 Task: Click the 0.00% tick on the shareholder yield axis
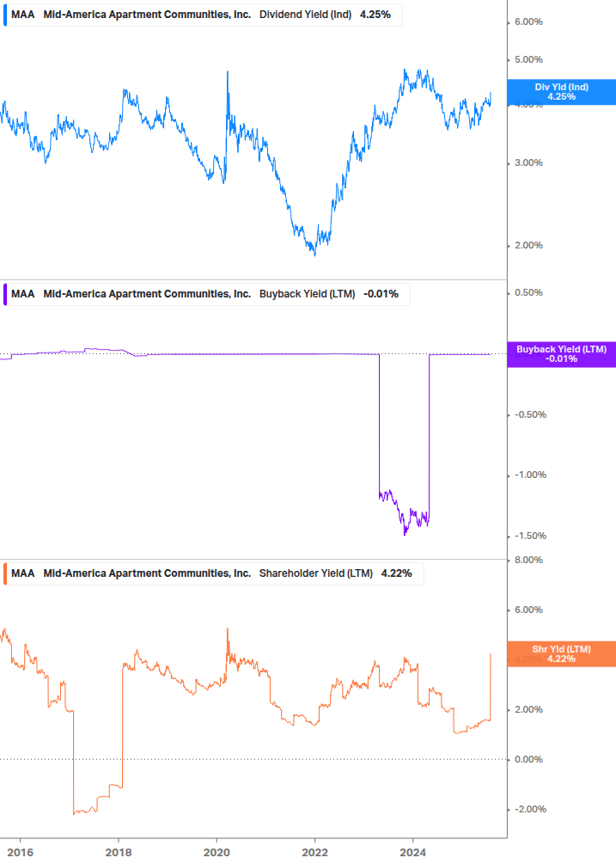pos(528,759)
